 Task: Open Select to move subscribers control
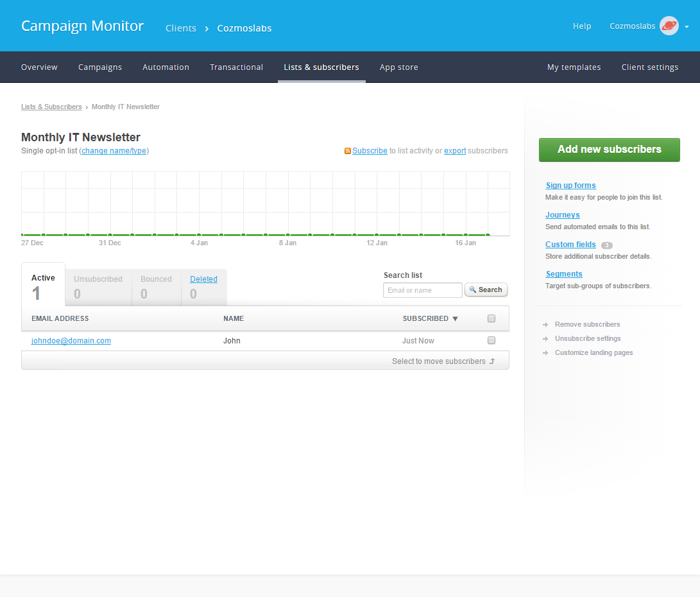(x=443, y=361)
